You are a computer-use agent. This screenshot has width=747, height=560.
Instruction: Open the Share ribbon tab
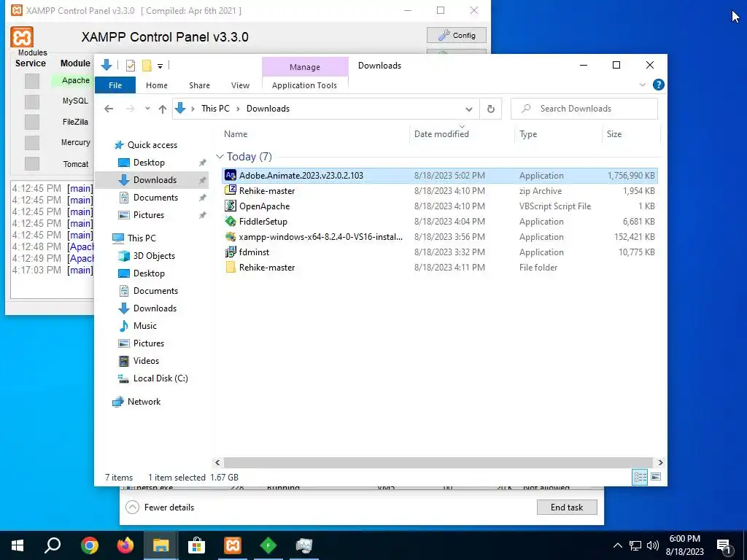tap(199, 85)
